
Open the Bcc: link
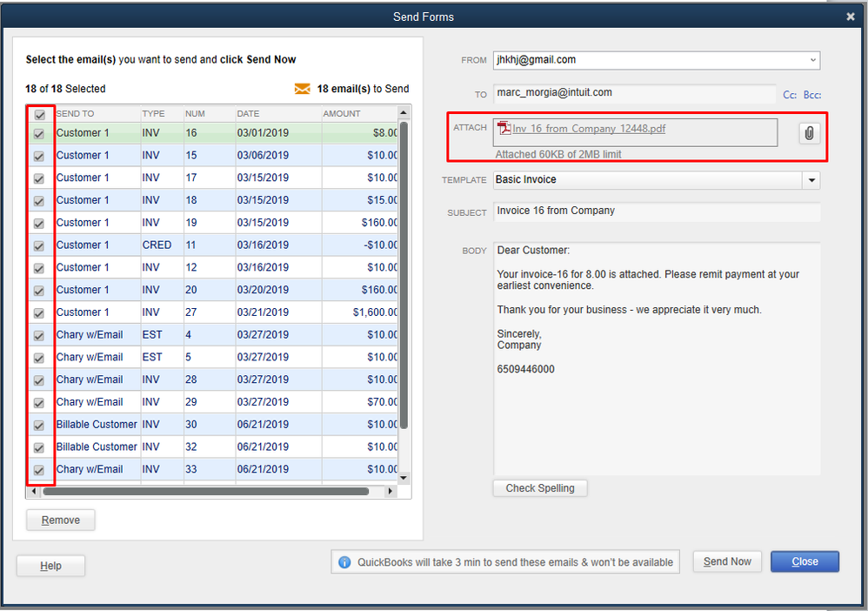812,95
